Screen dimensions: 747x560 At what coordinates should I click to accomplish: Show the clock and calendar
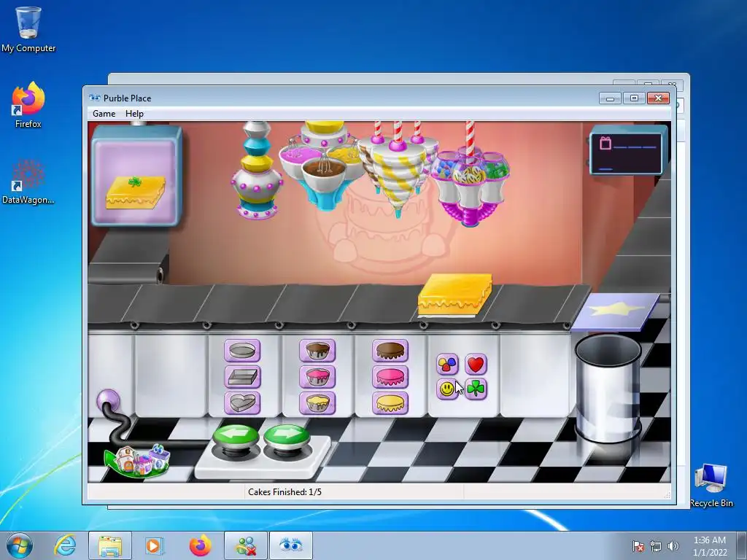click(710, 546)
